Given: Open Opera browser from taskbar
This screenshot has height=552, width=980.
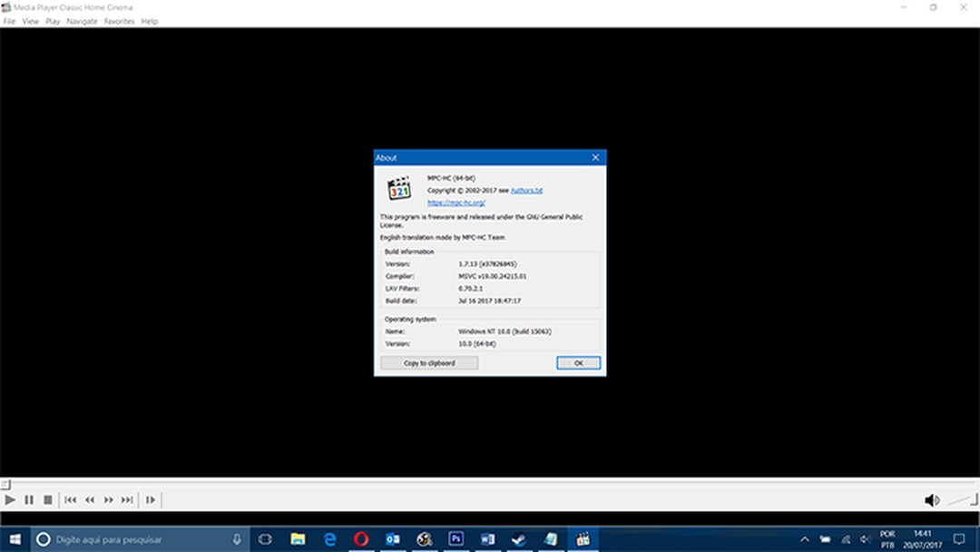Looking at the screenshot, I should 360,539.
